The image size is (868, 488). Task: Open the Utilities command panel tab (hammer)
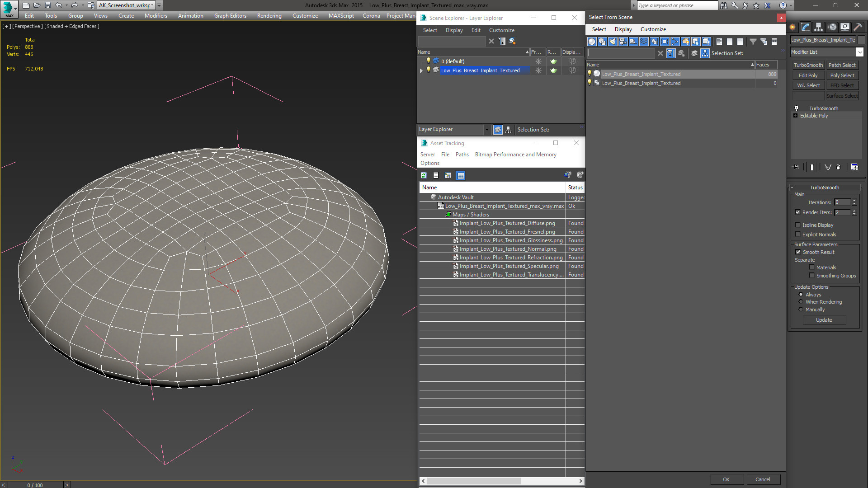point(858,27)
